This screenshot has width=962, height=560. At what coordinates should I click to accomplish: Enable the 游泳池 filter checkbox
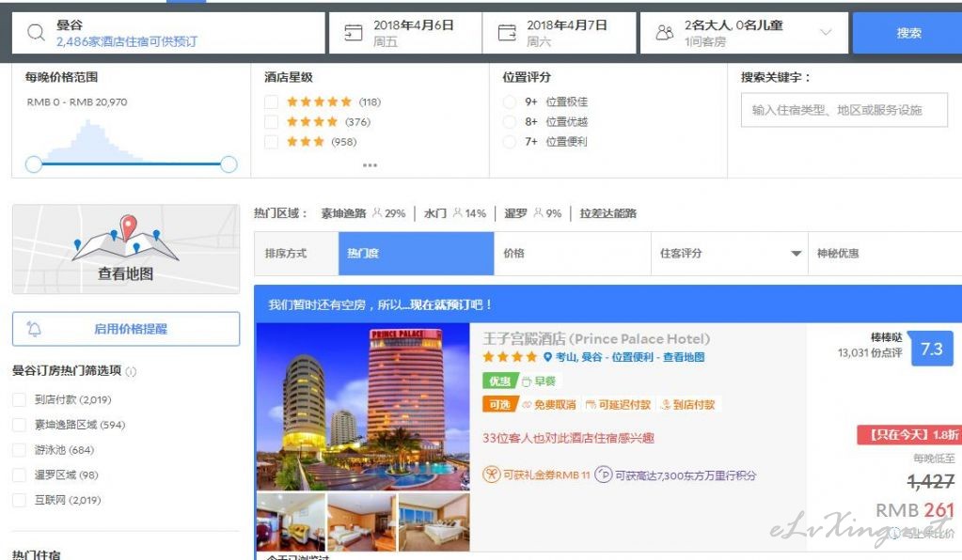coord(19,450)
